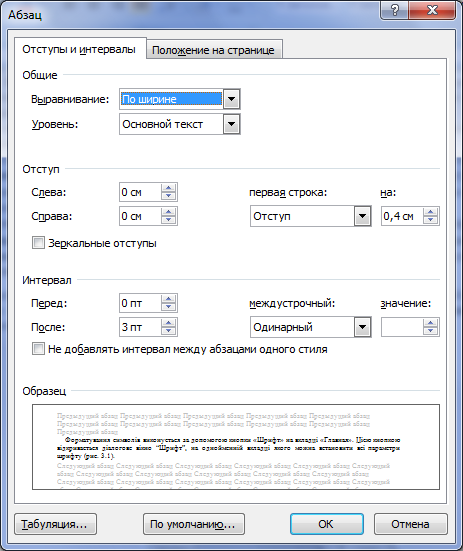Screen dimensions: 463x551
Task: Check Не добавлять интервал между абзацами box
Action: [38, 349]
